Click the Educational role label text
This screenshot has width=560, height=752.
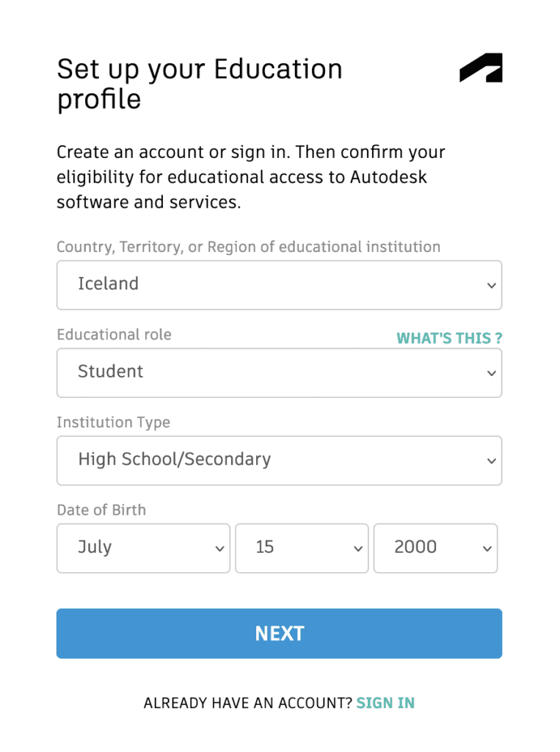click(114, 335)
